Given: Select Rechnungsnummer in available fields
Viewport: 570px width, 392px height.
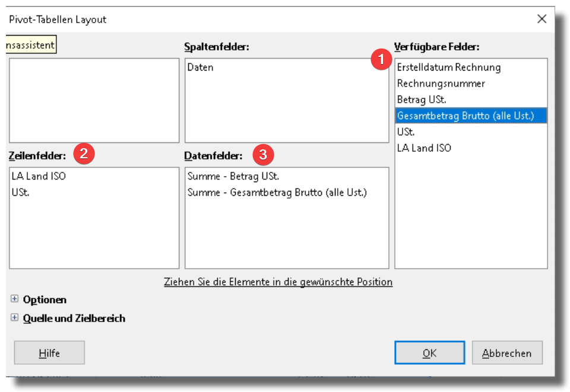Looking at the screenshot, I should (441, 84).
